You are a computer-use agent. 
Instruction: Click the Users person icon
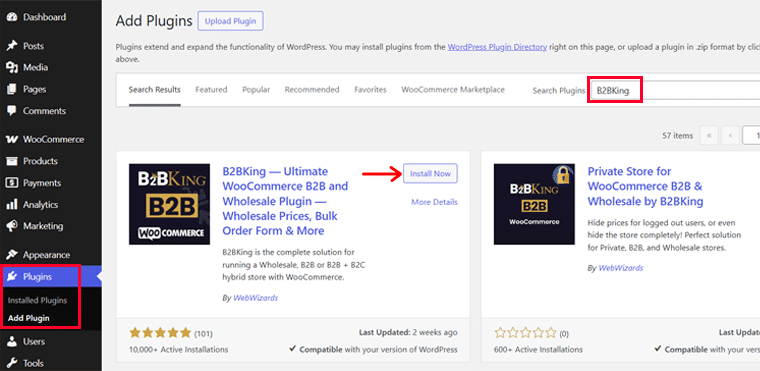tap(12, 341)
